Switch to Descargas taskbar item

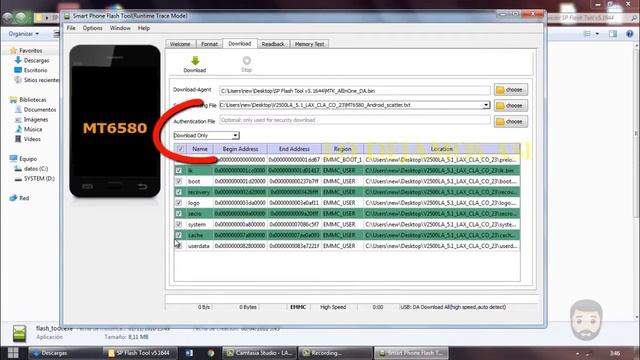click(x=64, y=353)
